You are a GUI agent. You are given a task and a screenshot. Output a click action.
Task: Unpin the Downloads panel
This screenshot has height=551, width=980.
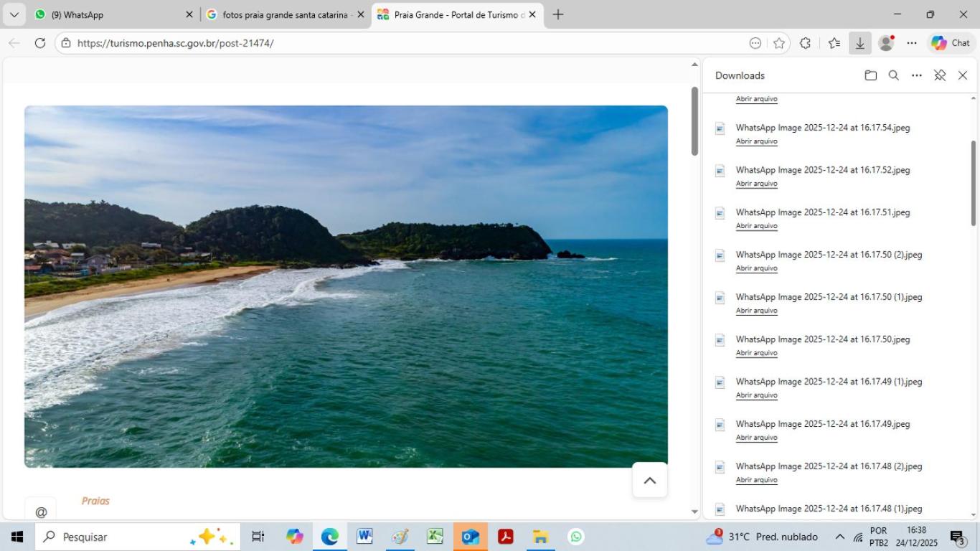[940, 75]
